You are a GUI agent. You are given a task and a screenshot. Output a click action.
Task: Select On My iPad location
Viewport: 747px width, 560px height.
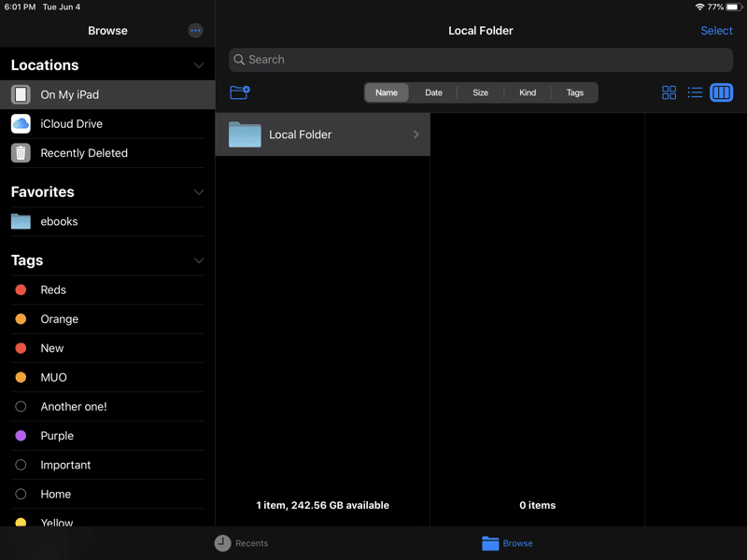pos(69,95)
